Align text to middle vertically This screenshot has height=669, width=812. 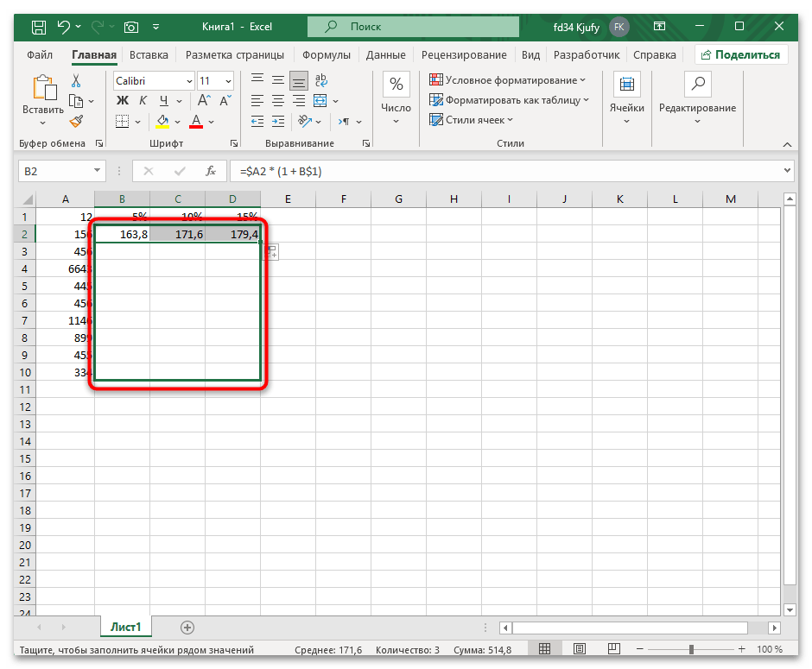pos(278,79)
